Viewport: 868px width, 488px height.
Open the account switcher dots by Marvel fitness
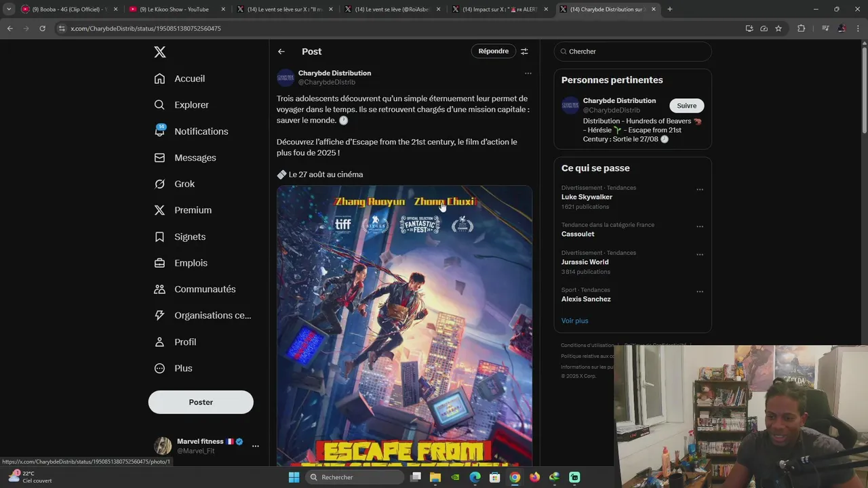[256, 446]
